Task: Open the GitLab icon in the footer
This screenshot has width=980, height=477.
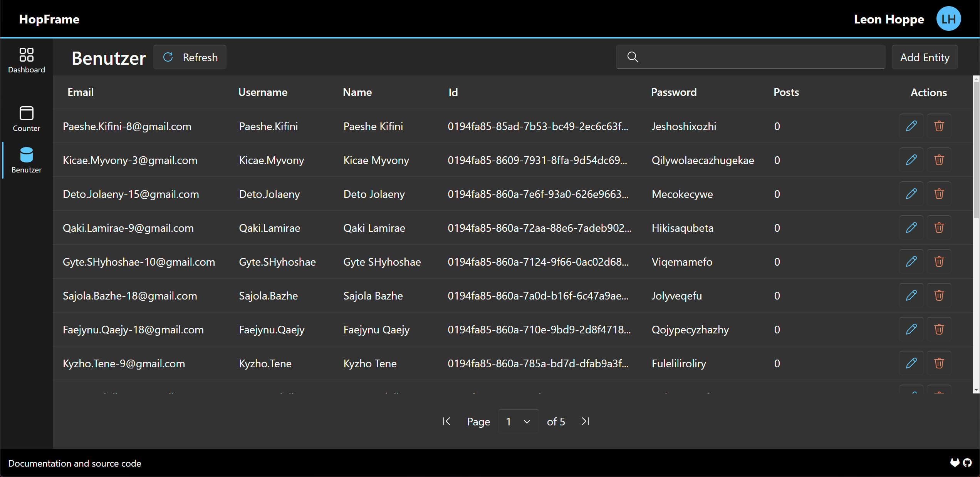Action: 955,463
